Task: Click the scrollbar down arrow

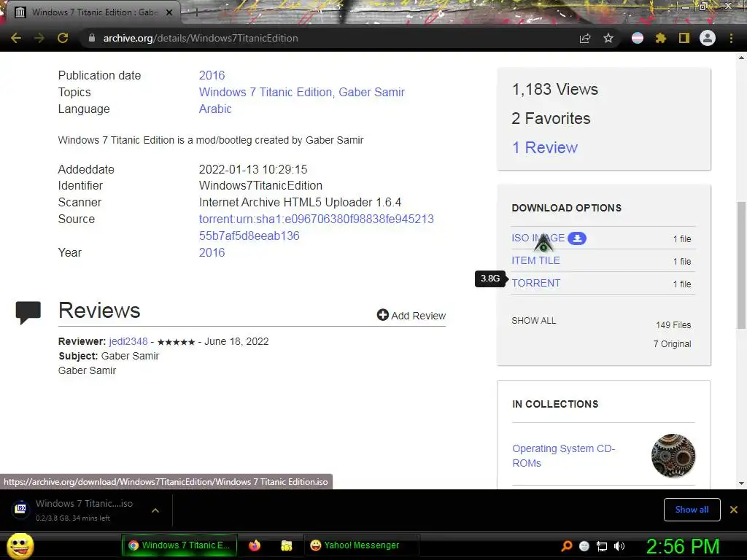Action: tap(741, 484)
